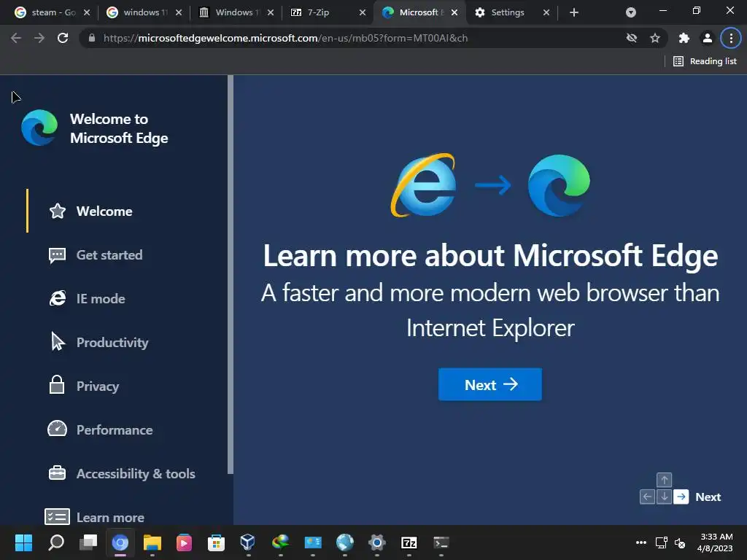Screen dimensions: 747x560
Task: Open the 7-Zip taskbar icon
Action: (x=409, y=542)
